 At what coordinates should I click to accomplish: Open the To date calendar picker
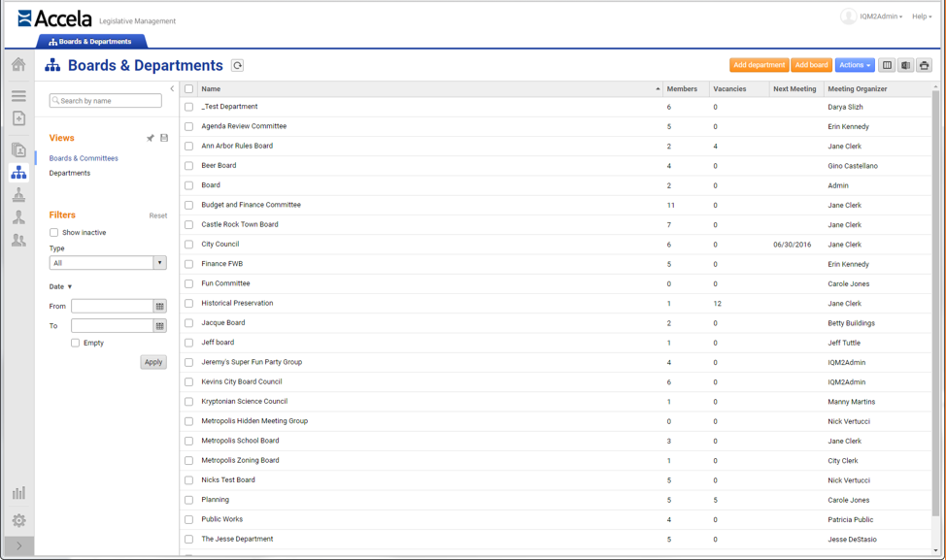coord(160,326)
